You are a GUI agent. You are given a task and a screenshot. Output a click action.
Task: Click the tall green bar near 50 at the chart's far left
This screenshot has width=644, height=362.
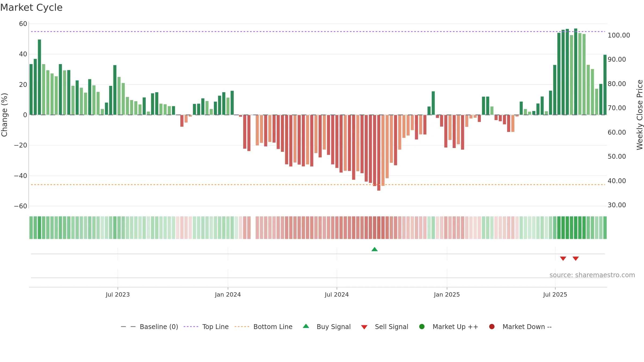[39, 77]
